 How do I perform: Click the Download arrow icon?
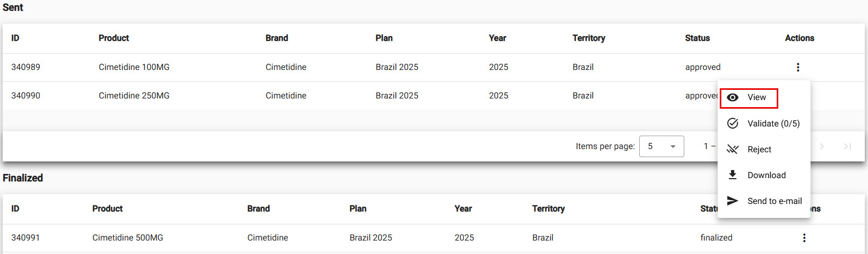pos(733,175)
